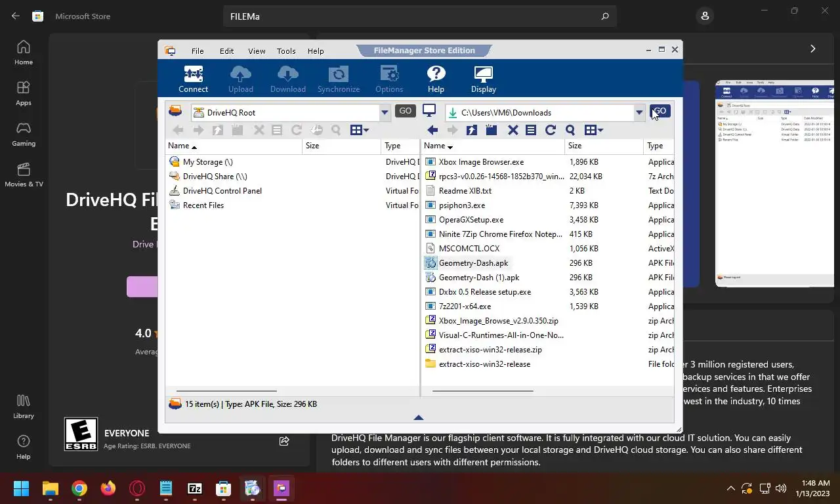This screenshot has height=504, width=840.
Task: Go up one folder in local pane
Action: pyautogui.click(x=471, y=130)
